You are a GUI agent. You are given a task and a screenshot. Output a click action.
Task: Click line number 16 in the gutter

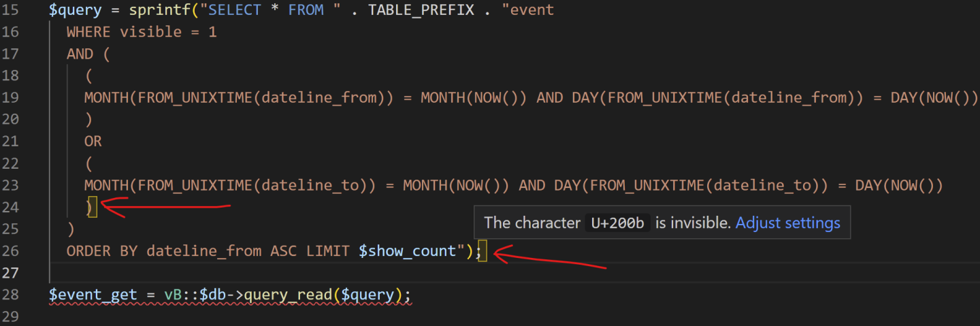tap(10, 32)
